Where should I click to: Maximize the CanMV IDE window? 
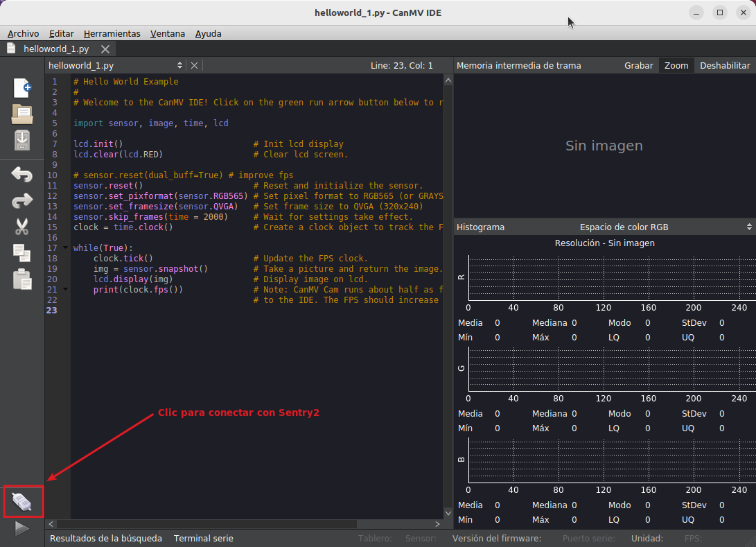720,12
